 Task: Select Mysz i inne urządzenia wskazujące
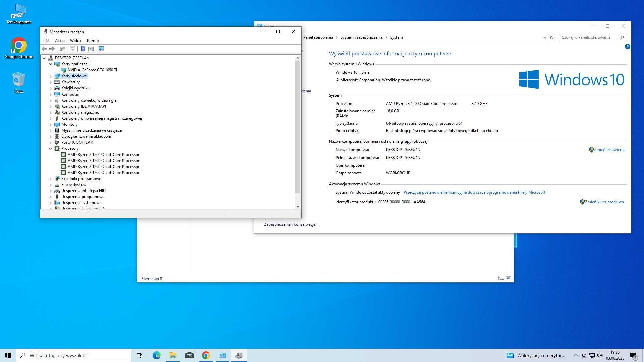click(x=92, y=130)
